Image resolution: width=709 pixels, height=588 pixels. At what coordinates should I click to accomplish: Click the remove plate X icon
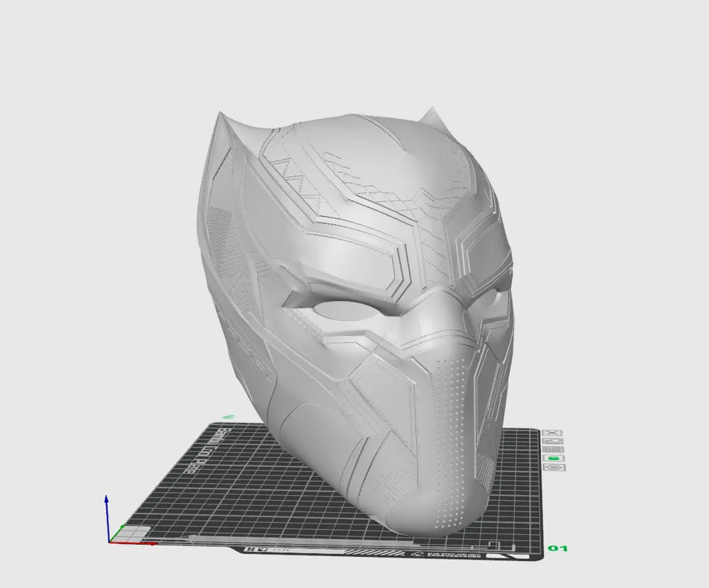[x=552, y=434]
